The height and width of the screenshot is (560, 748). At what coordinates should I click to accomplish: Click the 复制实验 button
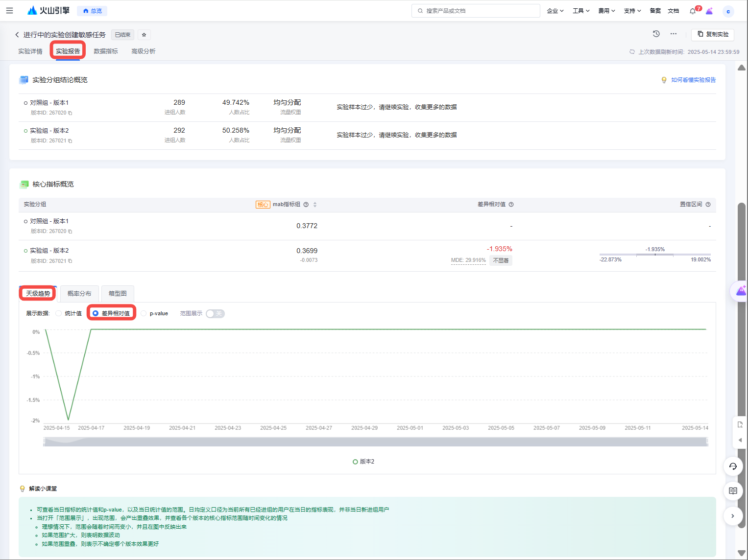(x=713, y=34)
